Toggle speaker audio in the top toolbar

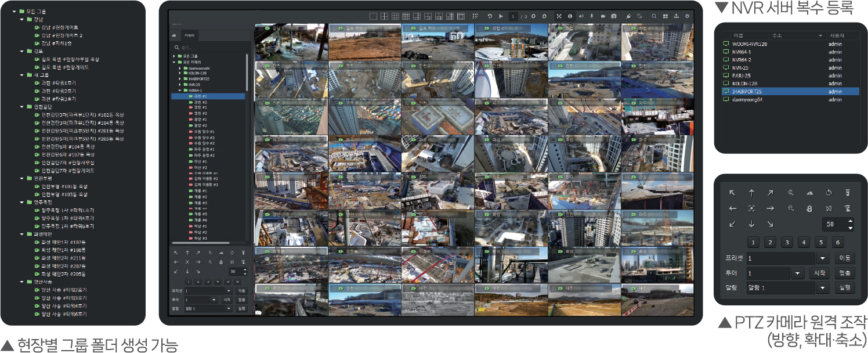coord(581,16)
